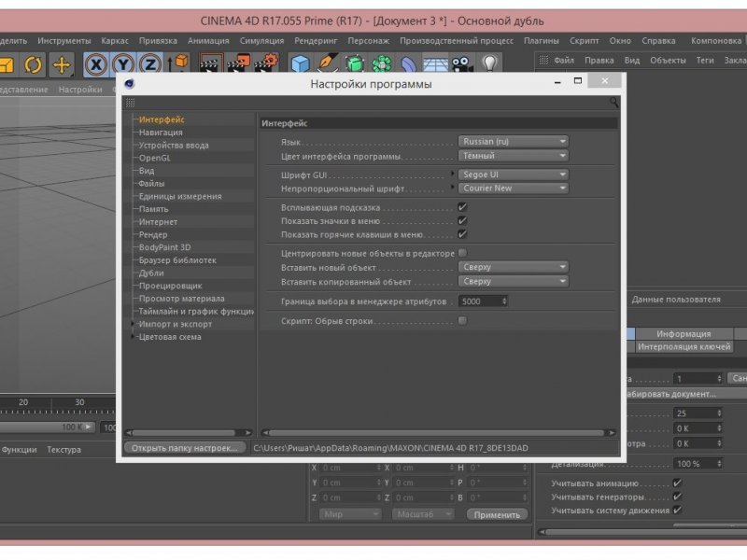The height and width of the screenshot is (560, 747).
Task: Open the interface color dropdown Темный
Action: click(x=513, y=156)
